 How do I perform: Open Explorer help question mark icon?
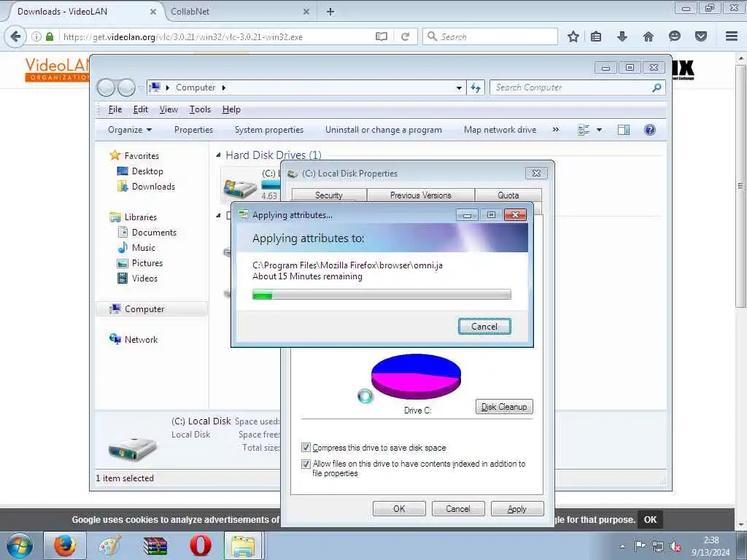tap(650, 130)
